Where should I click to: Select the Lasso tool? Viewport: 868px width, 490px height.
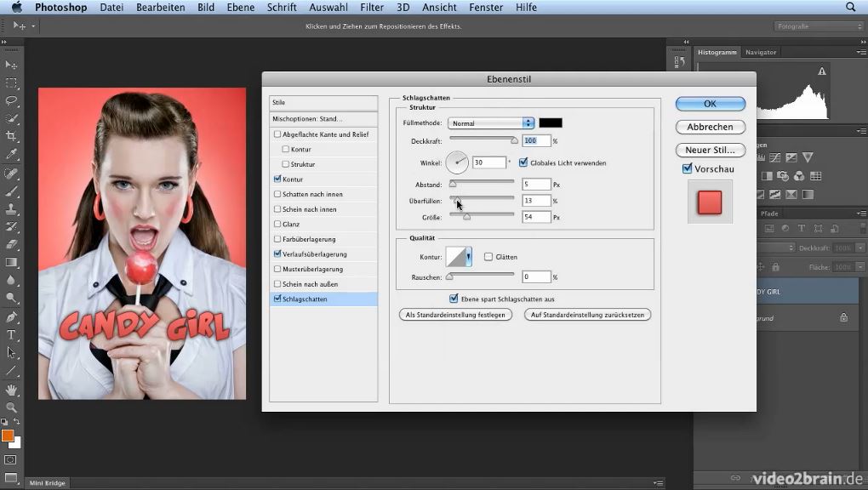click(11, 100)
